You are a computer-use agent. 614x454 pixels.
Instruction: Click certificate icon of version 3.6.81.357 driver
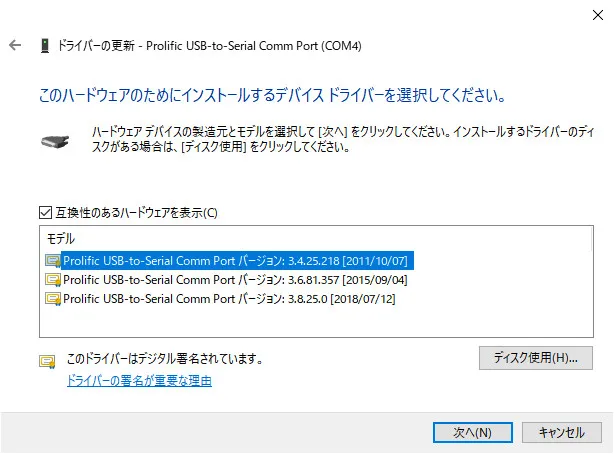pos(53,280)
